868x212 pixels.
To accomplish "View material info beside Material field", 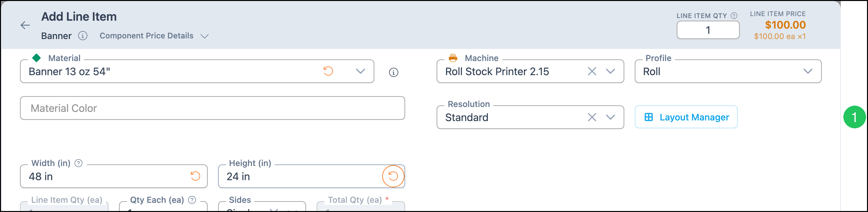I will point(393,73).
